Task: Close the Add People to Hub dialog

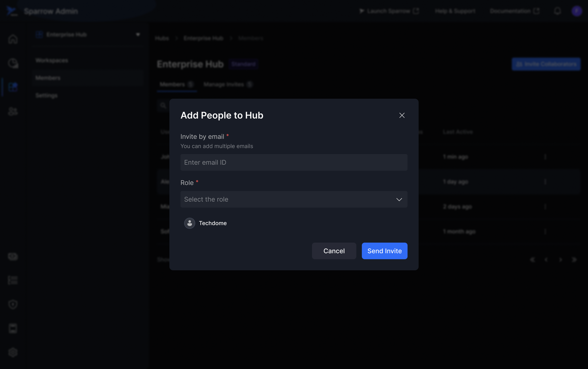Action: click(x=402, y=115)
